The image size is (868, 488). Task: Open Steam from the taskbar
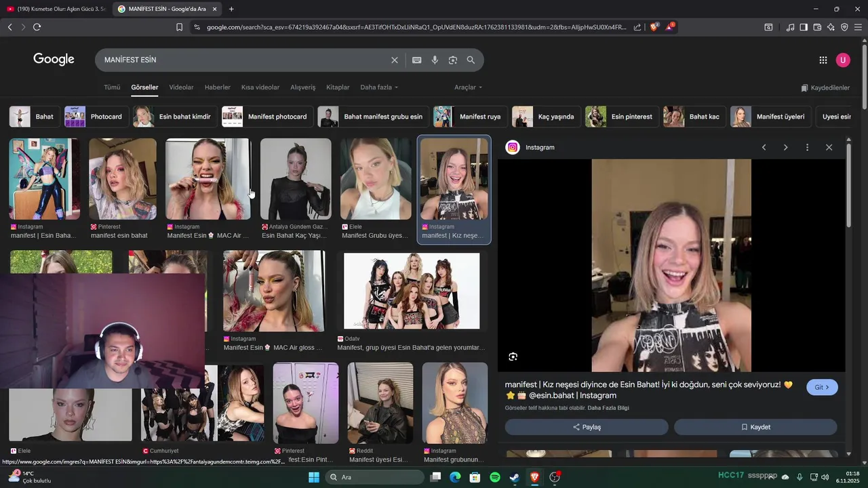click(515, 477)
